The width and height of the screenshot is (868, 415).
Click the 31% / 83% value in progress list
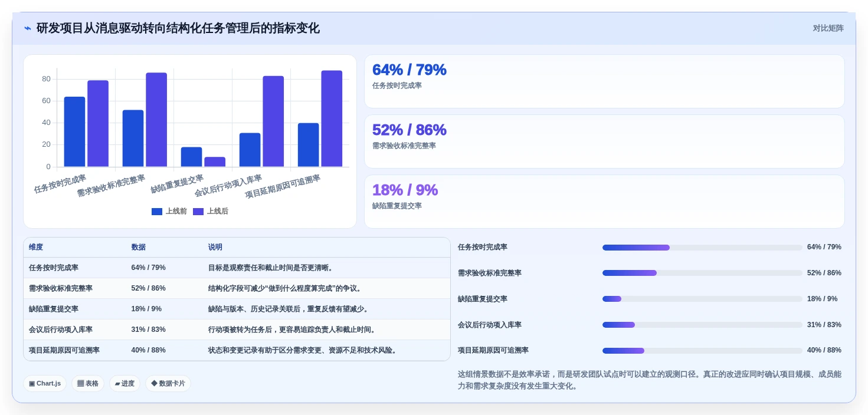824,325
